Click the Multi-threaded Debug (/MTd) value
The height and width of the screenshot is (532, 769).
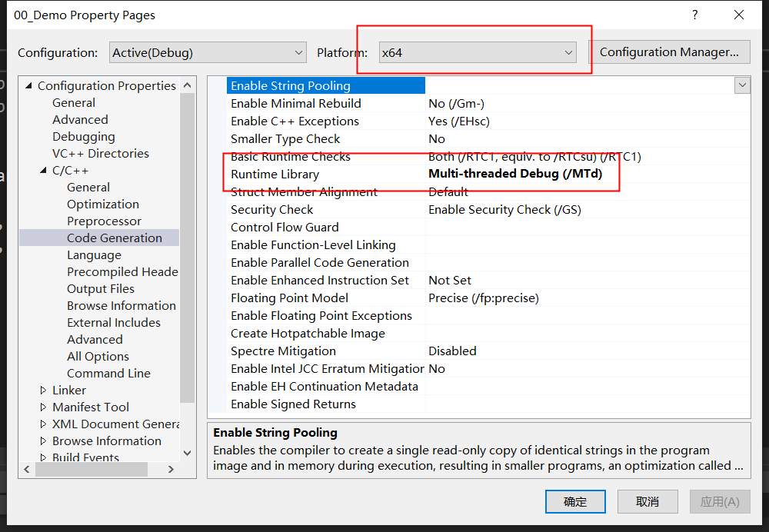click(x=515, y=174)
